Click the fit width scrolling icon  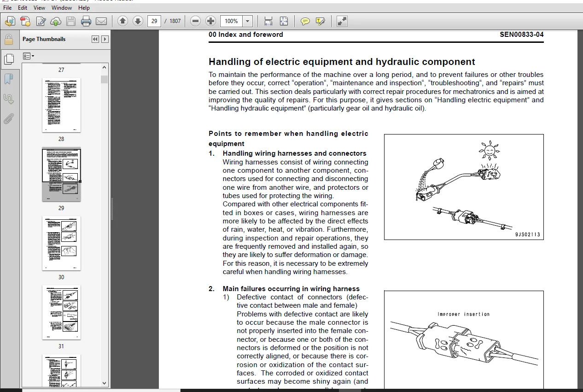click(x=268, y=21)
